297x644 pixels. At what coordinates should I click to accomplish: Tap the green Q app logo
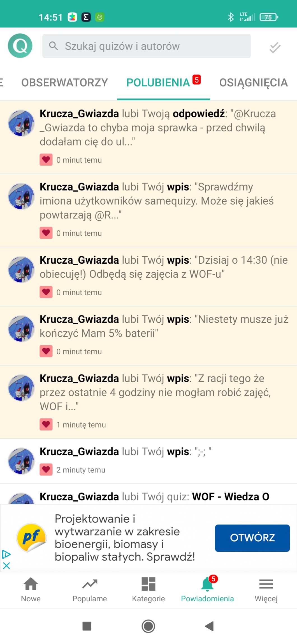(20, 46)
